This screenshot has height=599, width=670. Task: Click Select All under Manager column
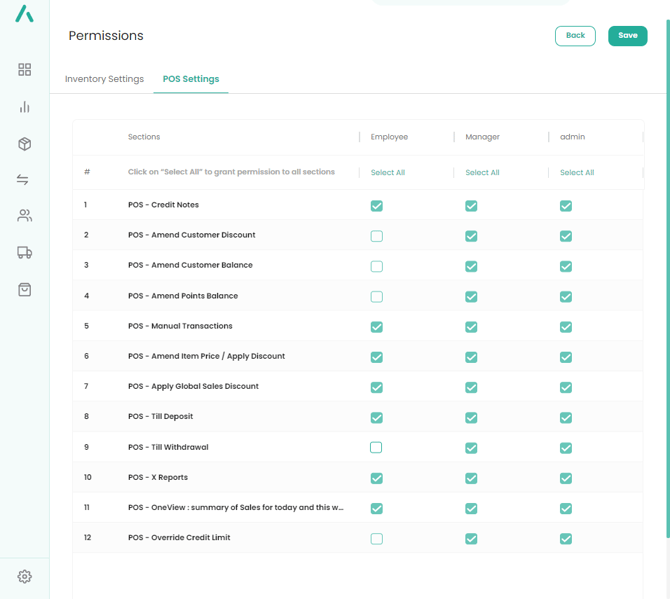point(482,173)
